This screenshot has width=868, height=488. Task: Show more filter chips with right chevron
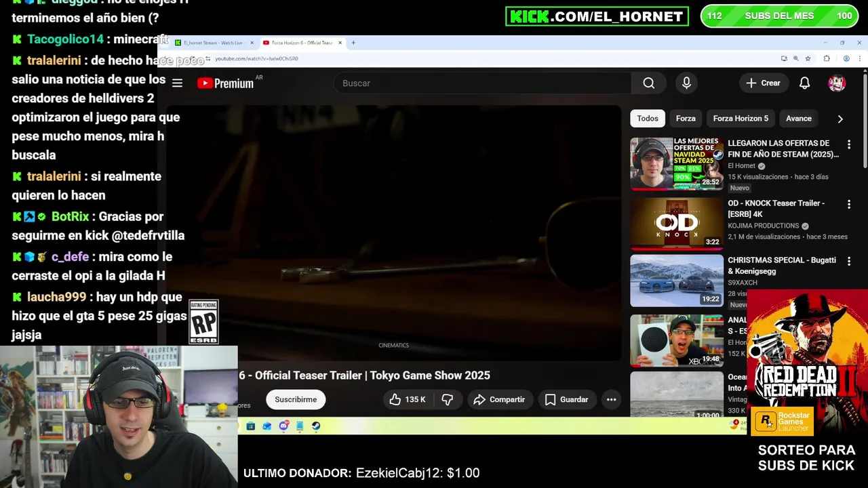coord(840,119)
